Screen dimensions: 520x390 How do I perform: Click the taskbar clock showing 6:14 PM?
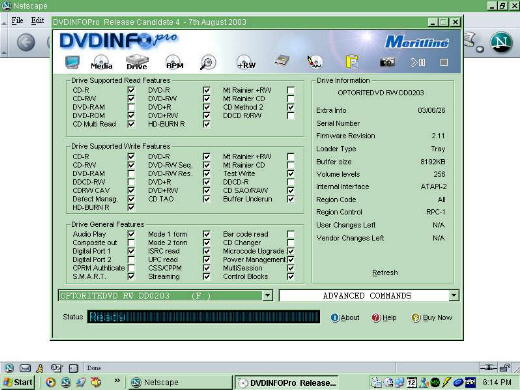[497, 382]
